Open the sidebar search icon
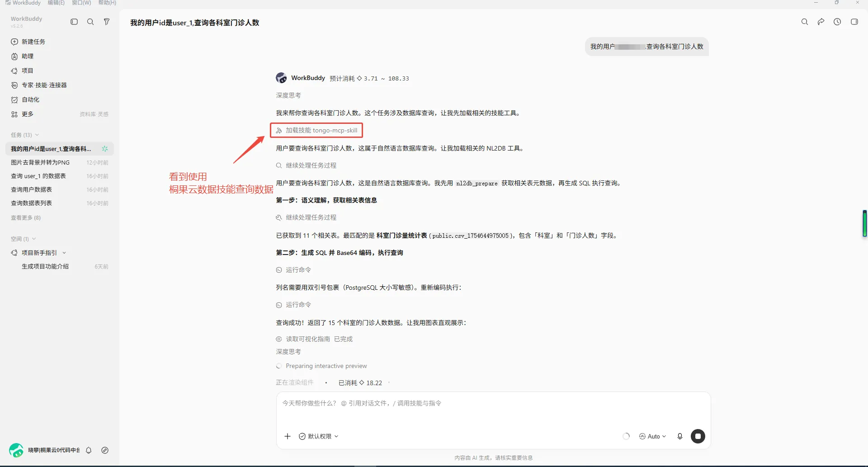Viewport: 868px width, 467px height. (x=90, y=22)
